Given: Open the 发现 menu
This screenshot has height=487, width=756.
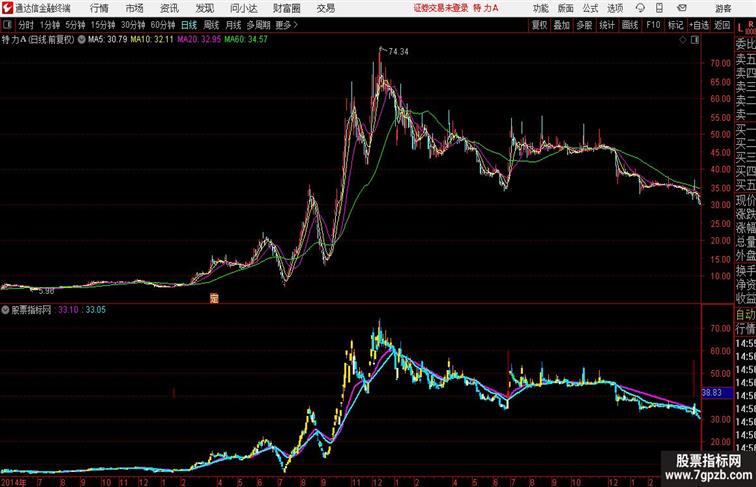Looking at the screenshot, I should click(x=204, y=8).
